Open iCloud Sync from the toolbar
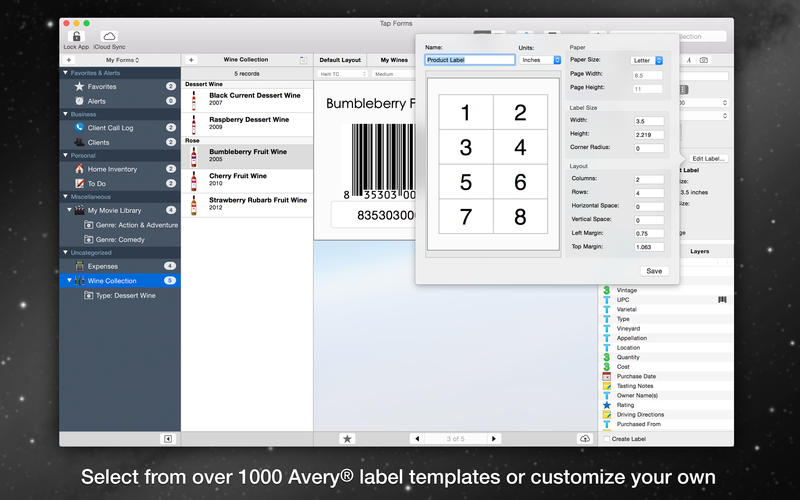Image resolution: width=800 pixels, height=500 pixels. point(109,37)
